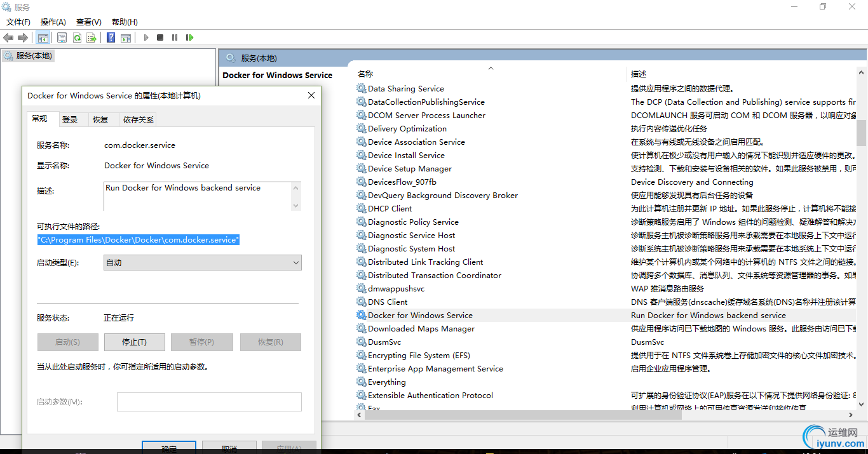This screenshot has width=868, height=454.
Task: Click the Export List toolbar icon
Action: pos(91,37)
